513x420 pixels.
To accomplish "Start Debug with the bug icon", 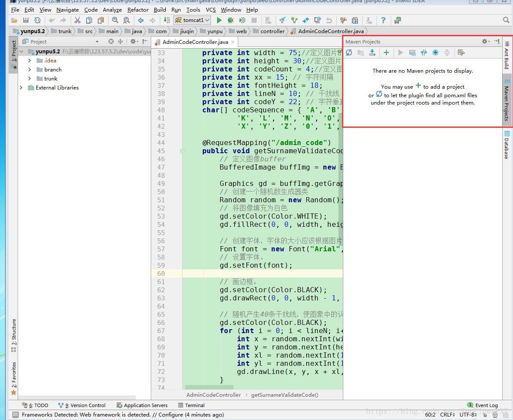I will 230,20.
